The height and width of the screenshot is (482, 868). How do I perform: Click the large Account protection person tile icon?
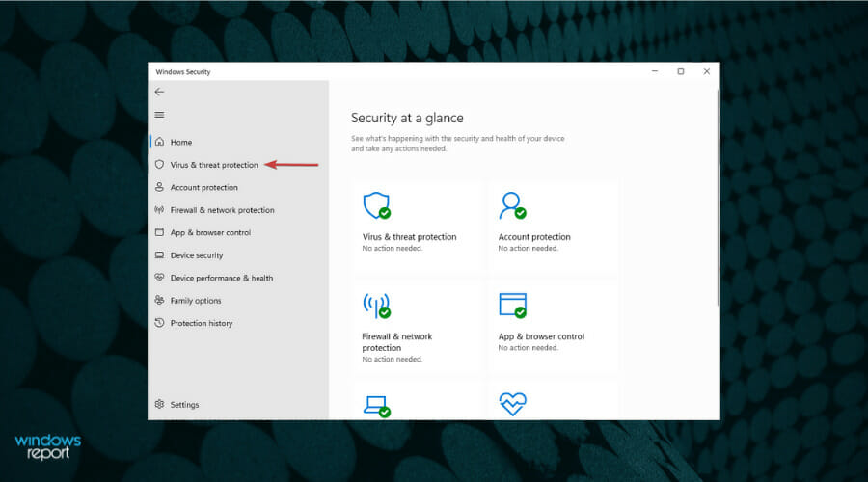tap(512, 205)
